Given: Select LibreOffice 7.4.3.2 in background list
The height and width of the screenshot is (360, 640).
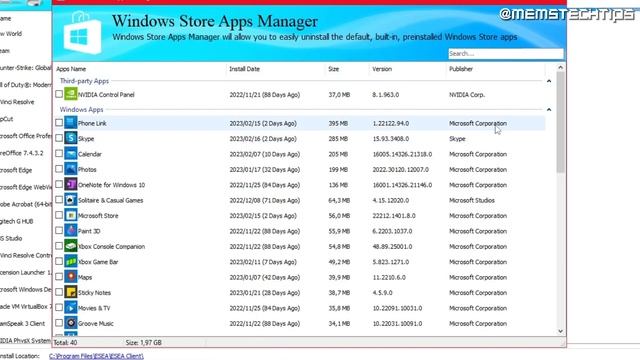Looking at the screenshot, I should click(22, 153).
